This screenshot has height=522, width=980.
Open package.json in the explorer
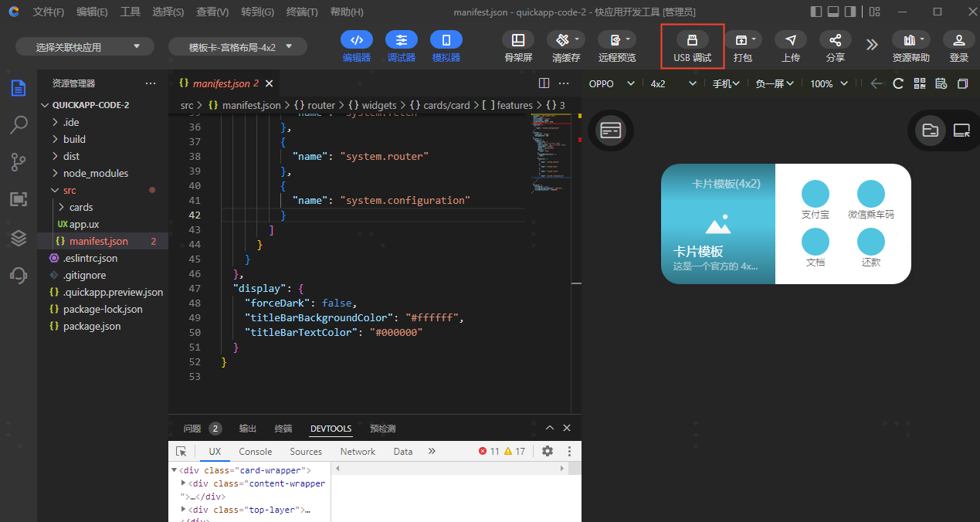point(91,326)
